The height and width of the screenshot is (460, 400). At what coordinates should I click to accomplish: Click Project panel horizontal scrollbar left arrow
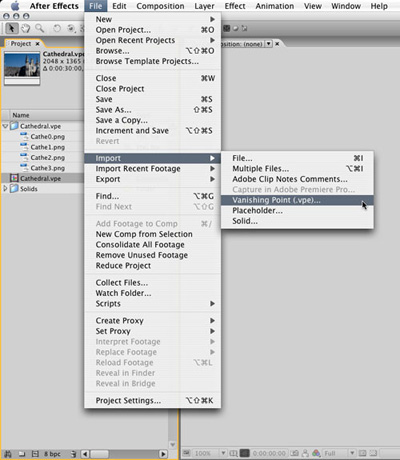click(x=85, y=454)
